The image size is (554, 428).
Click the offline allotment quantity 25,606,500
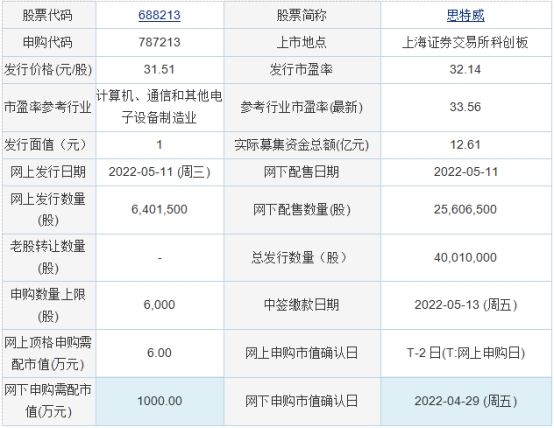[465, 209]
